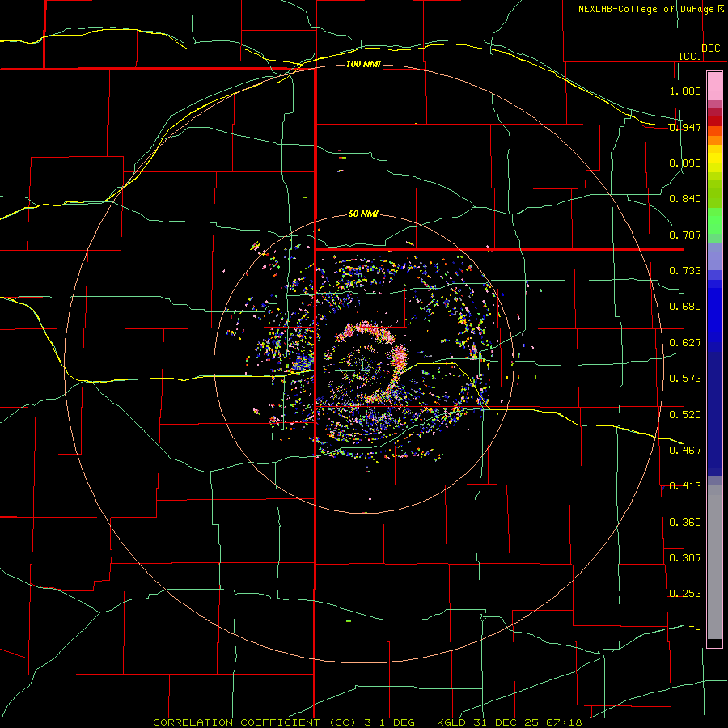728x728 pixels.
Task: Click the 50 NMI range ring label
Action: click(x=363, y=214)
